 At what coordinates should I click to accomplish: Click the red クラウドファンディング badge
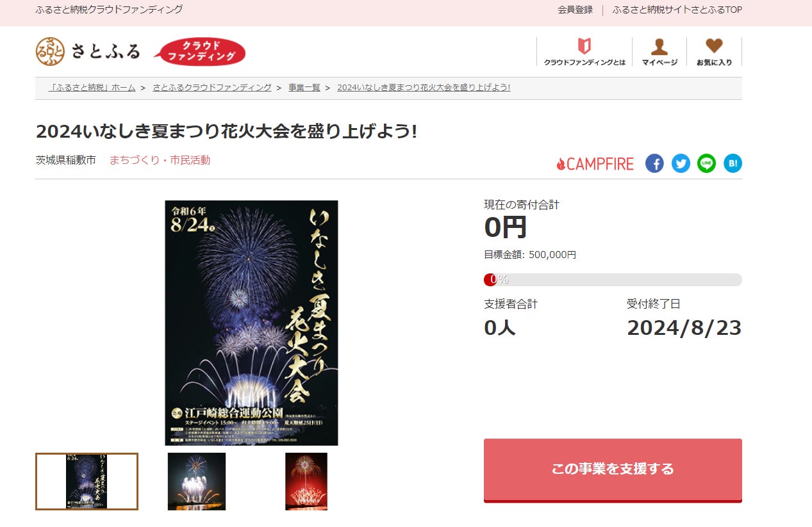(200, 52)
